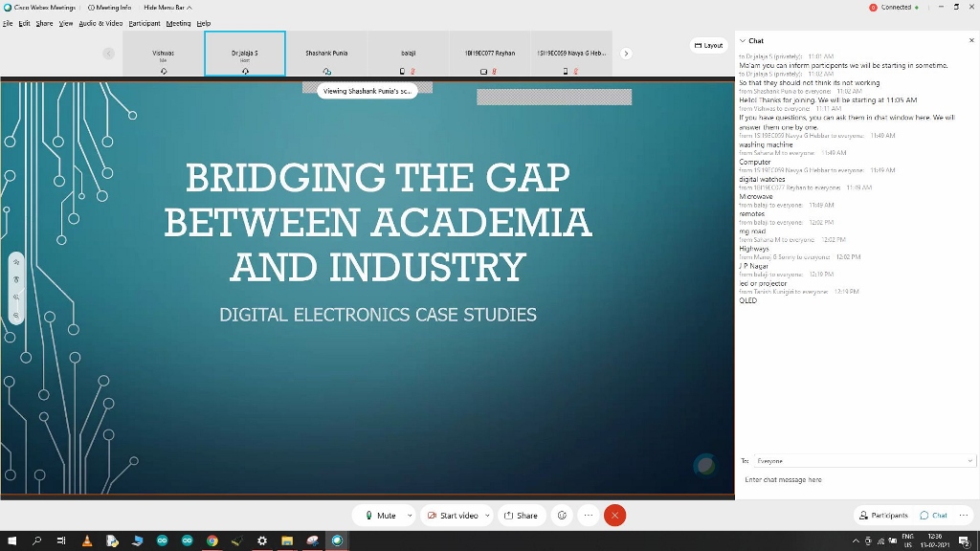The height and width of the screenshot is (551, 980).
Task: Open more options ellipsis in control bar
Action: coord(589,516)
